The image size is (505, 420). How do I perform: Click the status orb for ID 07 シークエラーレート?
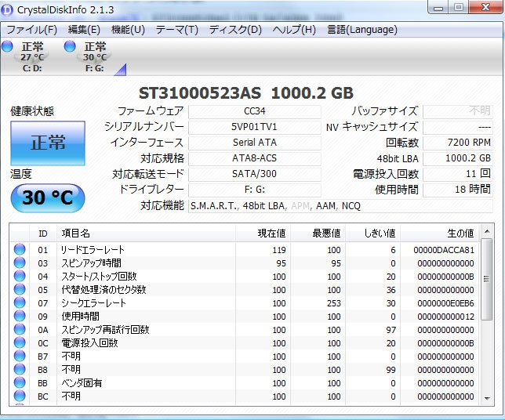[20, 302]
